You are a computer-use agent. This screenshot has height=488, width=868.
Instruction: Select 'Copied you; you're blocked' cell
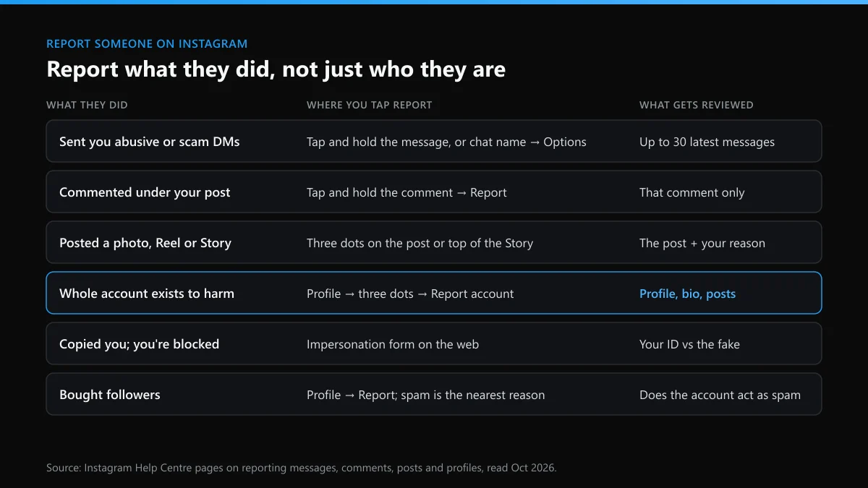(x=139, y=344)
